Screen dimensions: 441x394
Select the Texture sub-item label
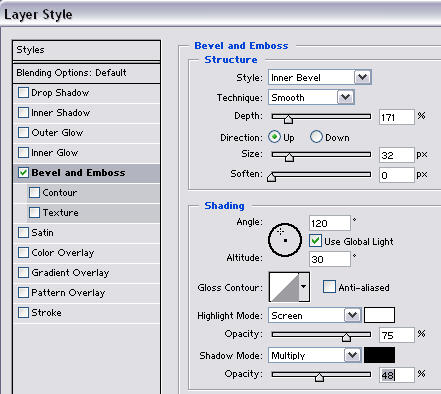[x=61, y=213]
